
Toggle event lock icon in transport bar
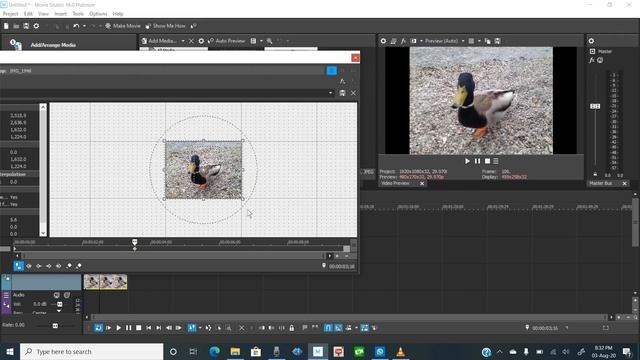coord(292,328)
